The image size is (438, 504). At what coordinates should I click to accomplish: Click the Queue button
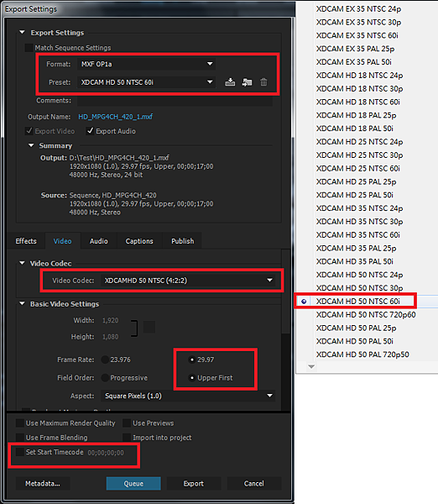(133, 484)
